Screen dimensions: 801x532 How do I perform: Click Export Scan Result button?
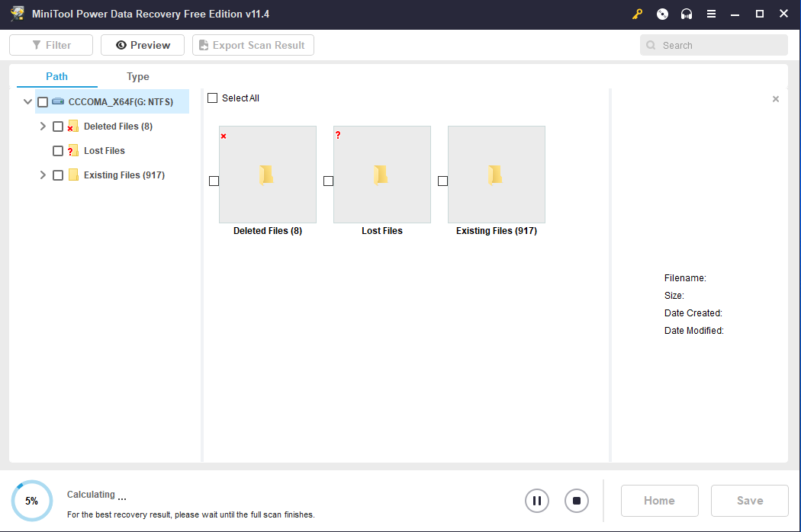coord(253,45)
